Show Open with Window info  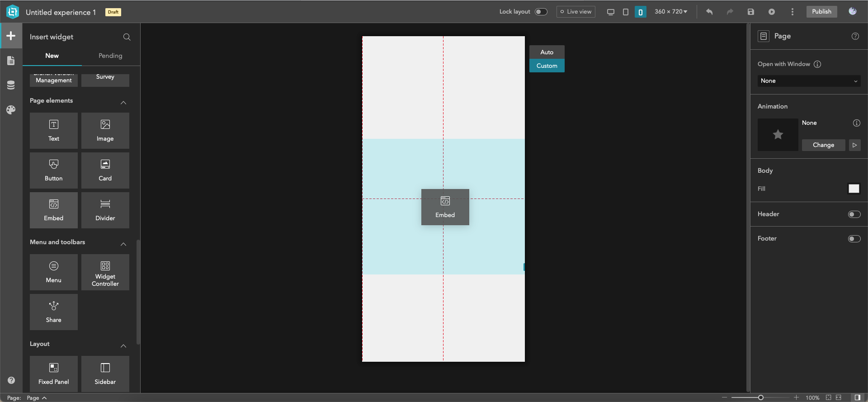coord(817,64)
